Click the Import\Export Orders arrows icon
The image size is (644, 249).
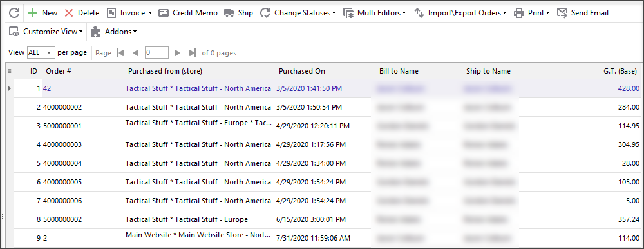click(x=419, y=13)
